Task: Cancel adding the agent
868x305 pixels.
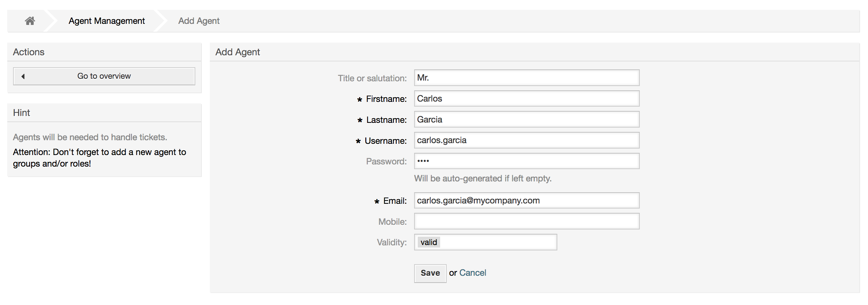Action: (472, 273)
